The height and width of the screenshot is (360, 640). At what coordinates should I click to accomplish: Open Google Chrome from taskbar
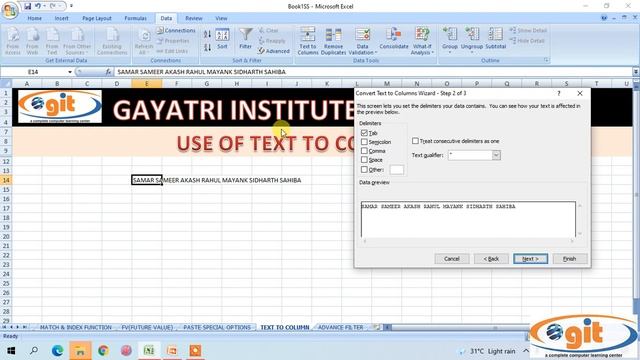[x=103, y=351]
